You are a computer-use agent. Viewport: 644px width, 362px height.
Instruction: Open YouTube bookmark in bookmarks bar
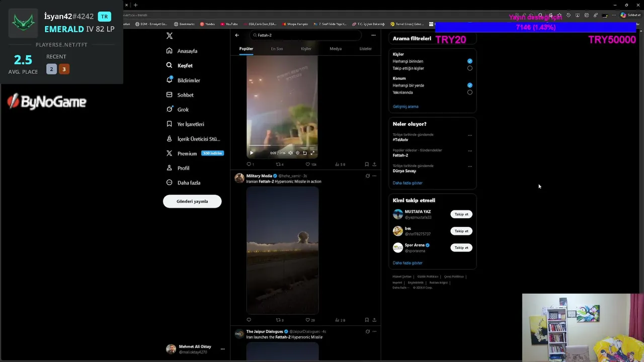click(229, 24)
